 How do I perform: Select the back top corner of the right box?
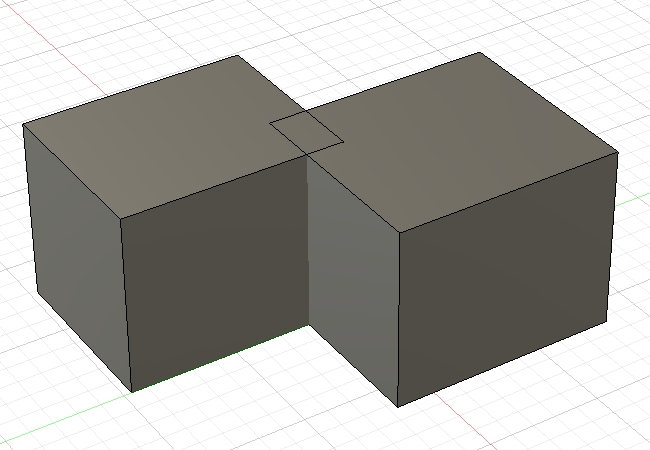coord(480,53)
